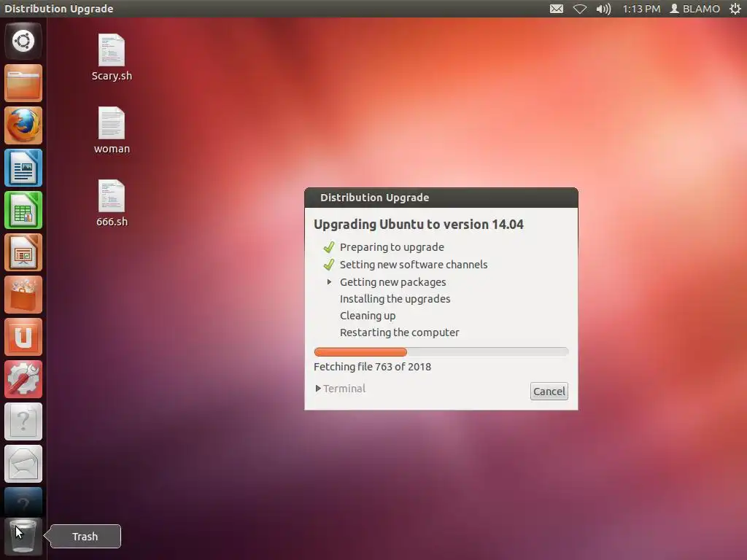
Task: Expand the Terminal details section
Action: [x=340, y=389]
